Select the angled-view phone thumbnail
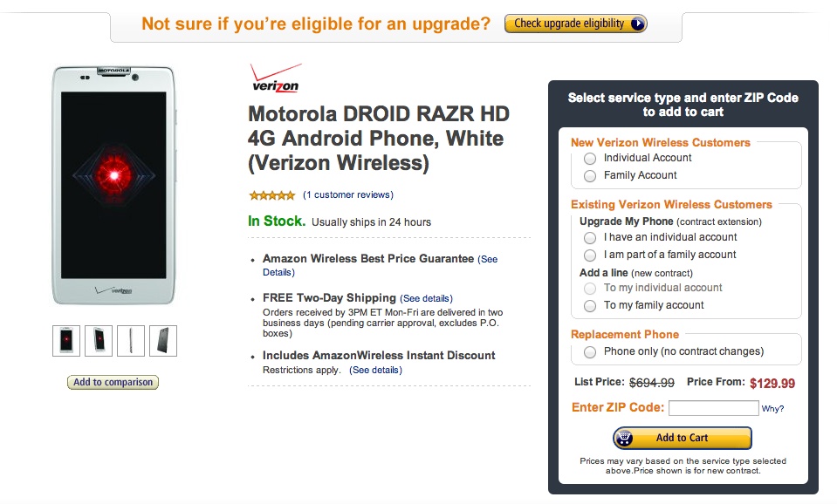Image resolution: width=837 pixels, height=504 pixels. coord(99,340)
